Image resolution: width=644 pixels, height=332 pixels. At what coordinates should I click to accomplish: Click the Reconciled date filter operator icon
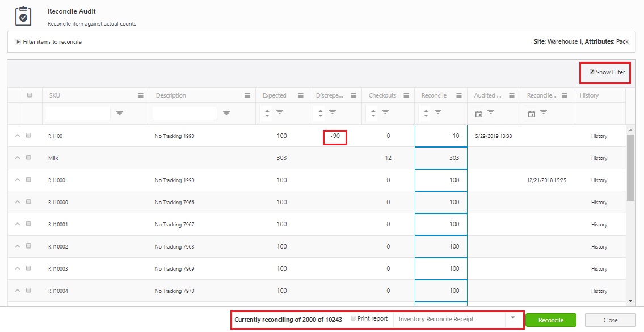[544, 112]
